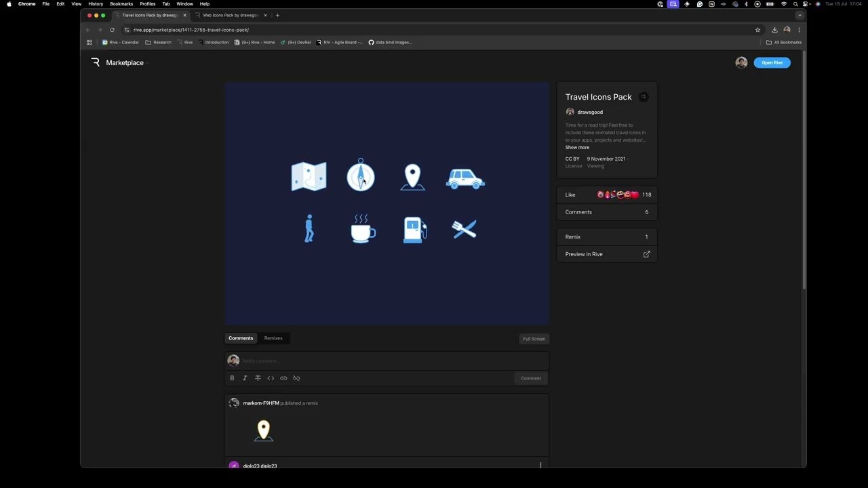
Task: Add a link in comment editor
Action: (283, 378)
